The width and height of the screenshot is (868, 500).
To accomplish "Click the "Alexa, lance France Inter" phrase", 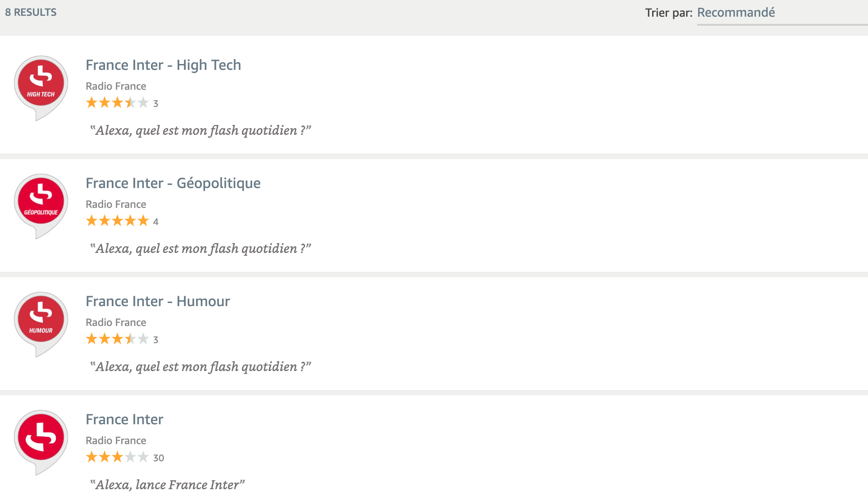I will pyautogui.click(x=167, y=485).
